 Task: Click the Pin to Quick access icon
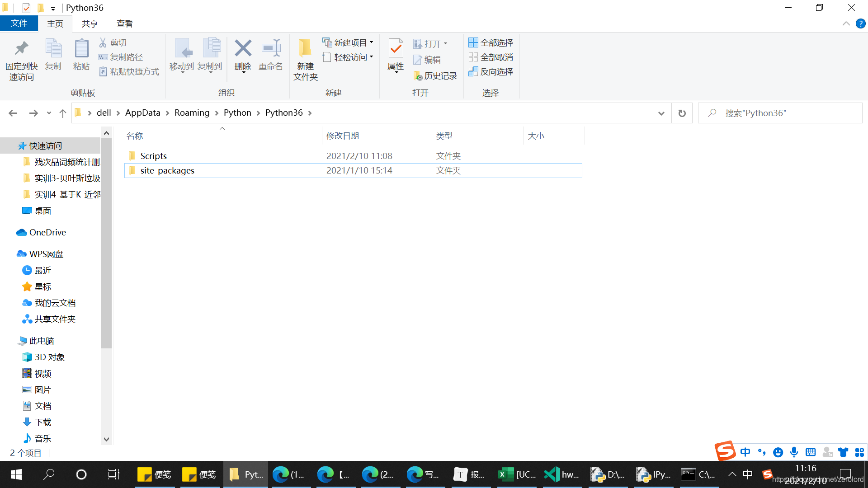pos(21,48)
